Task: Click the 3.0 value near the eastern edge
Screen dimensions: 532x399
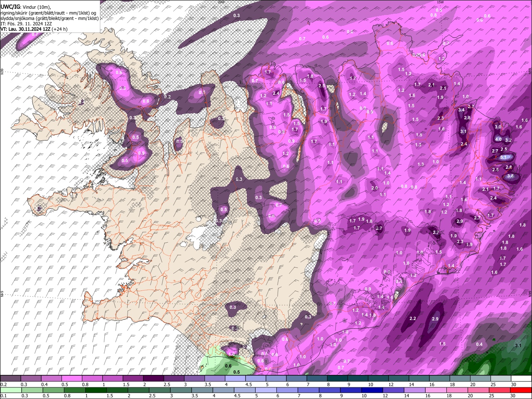Action: [498, 127]
